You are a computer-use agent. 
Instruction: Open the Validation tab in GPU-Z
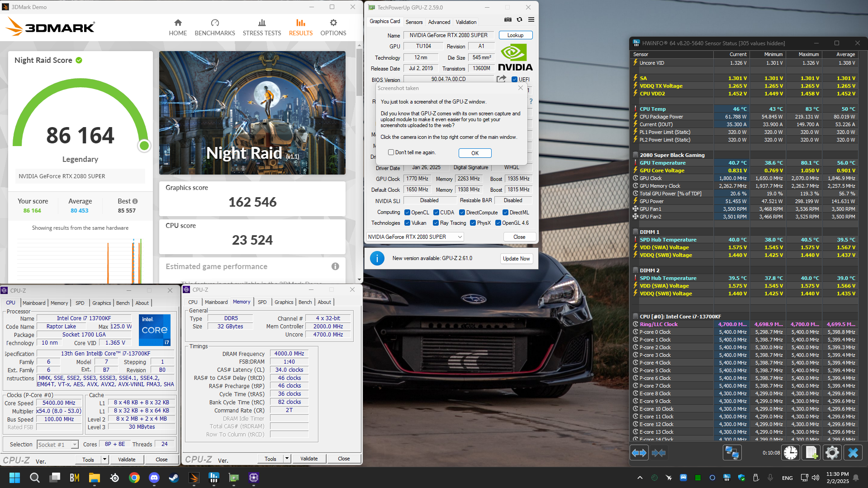tap(466, 22)
